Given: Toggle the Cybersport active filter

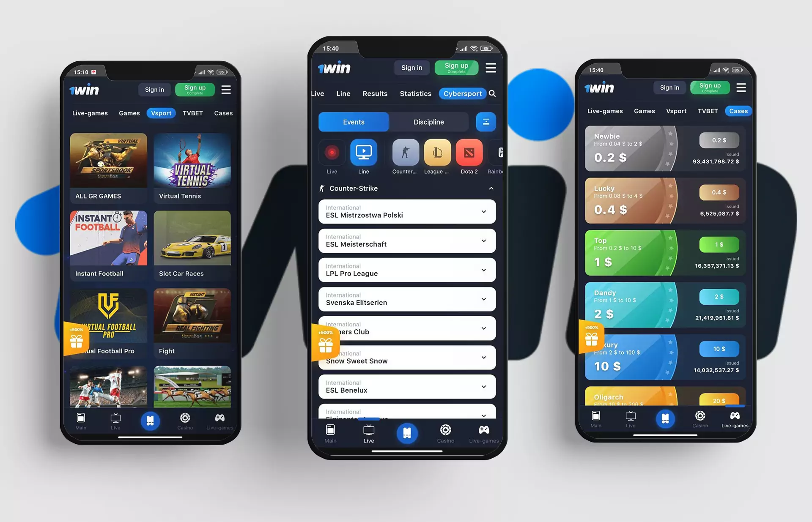Looking at the screenshot, I should 464,93.
